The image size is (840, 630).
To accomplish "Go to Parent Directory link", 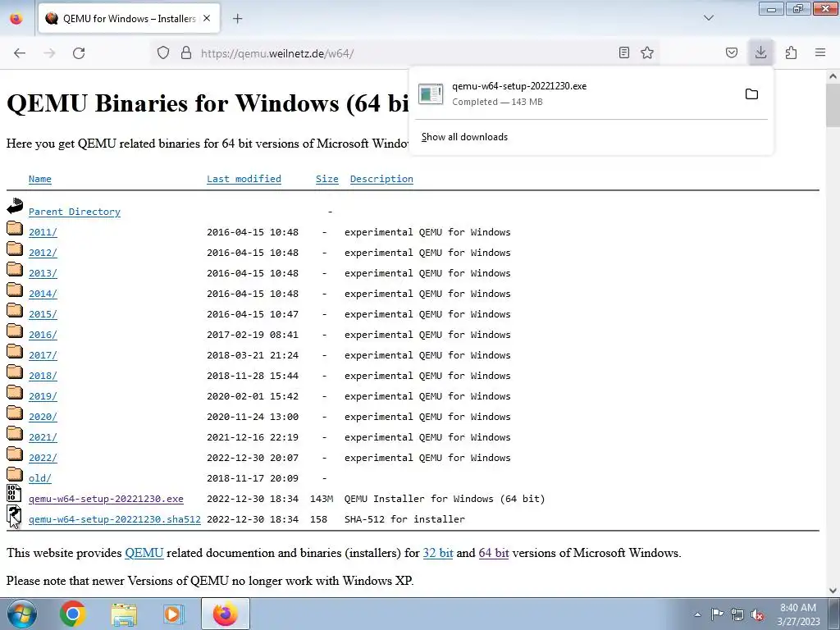I will [x=75, y=212].
